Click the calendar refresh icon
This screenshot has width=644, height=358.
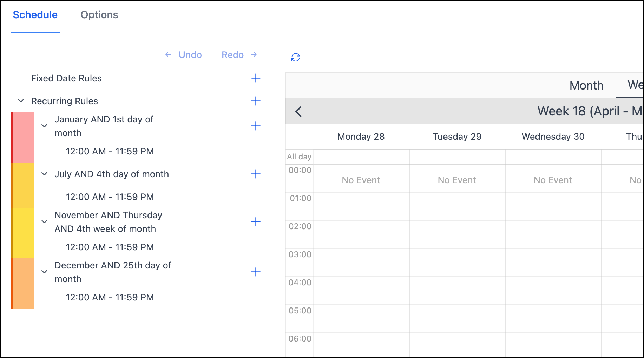tap(295, 57)
